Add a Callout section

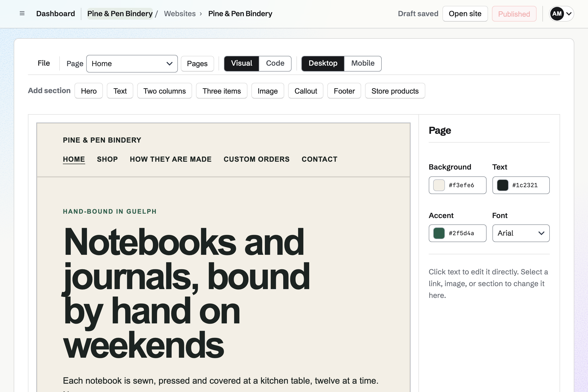306,91
